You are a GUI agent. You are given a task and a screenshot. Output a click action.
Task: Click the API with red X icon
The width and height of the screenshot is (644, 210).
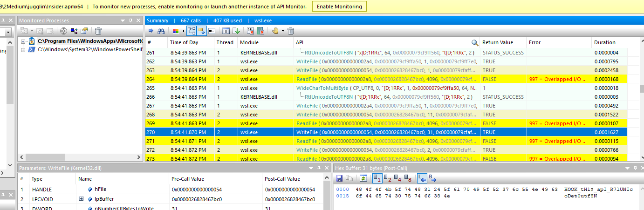pyautogui.click(x=251, y=31)
